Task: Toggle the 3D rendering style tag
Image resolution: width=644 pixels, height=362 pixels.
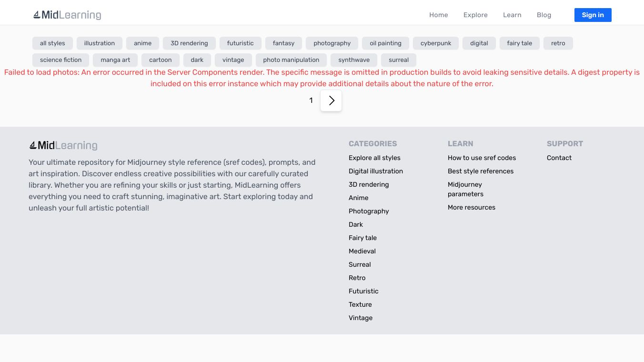Action: coord(189,43)
